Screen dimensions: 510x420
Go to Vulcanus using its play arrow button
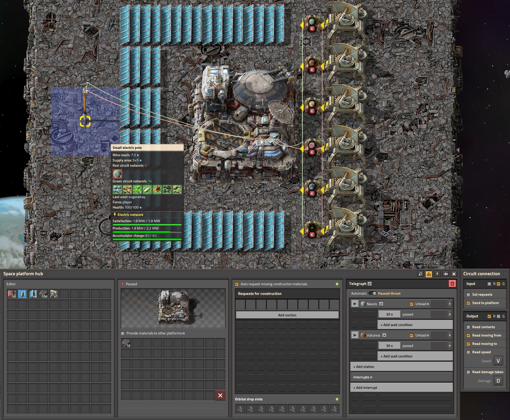[x=355, y=335]
